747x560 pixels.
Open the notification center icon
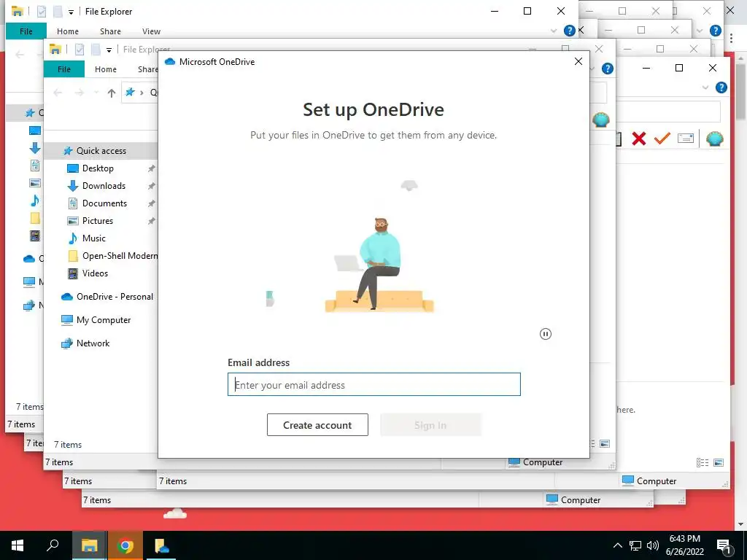click(x=724, y=546)
